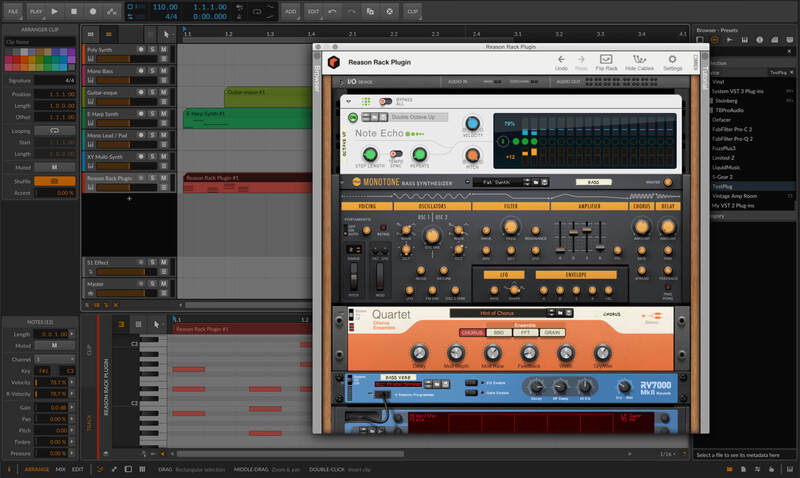
Task: Toggle the clip Shuffle button
Action: click(55, 181)
